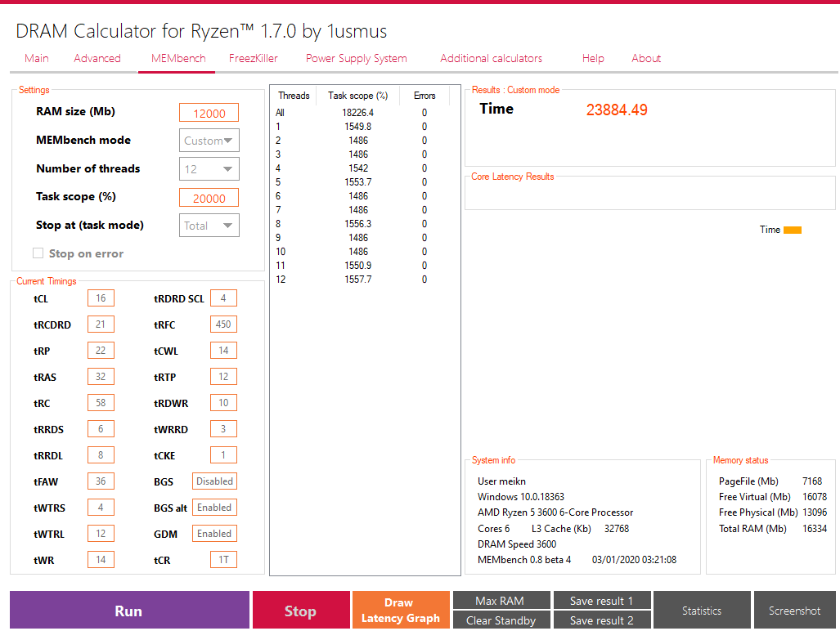Image resolution: width=840 pixels, height=631 pixels.
Task: Click the tFAW value field
Action: [101, 481]
